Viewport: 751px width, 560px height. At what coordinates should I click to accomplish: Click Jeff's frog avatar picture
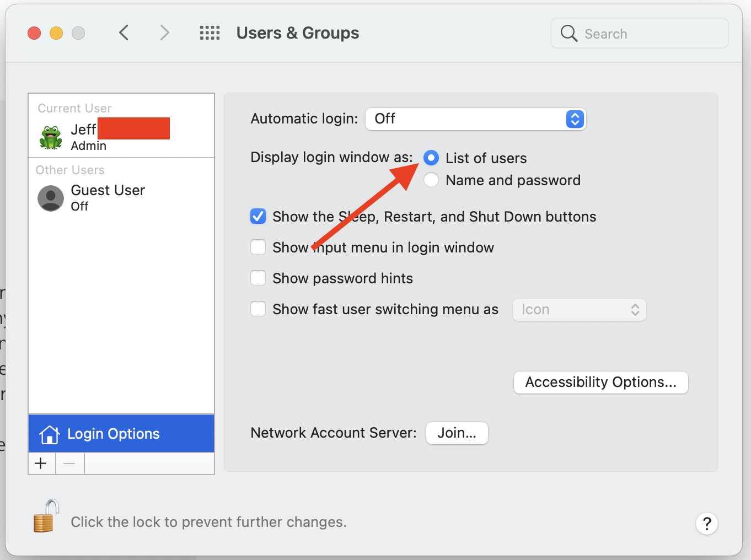[51, 137]
